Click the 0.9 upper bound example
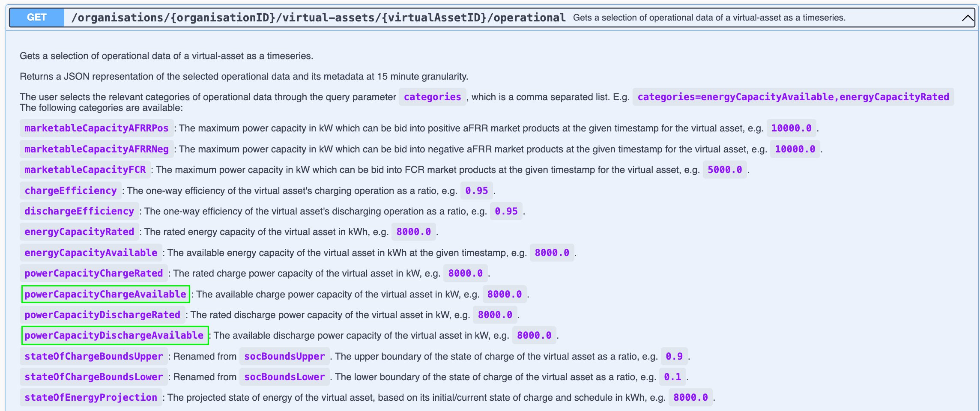 pyautogui.click(x=674, y=356)
